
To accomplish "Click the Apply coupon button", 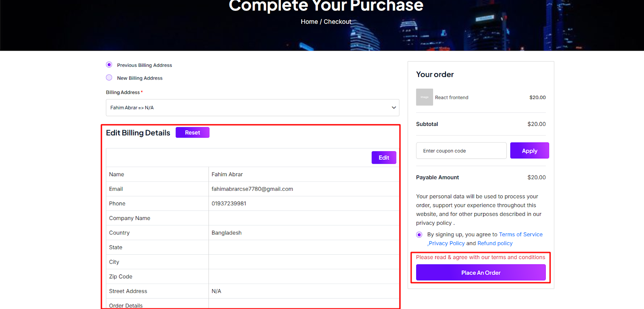I will tap(529, 150).
